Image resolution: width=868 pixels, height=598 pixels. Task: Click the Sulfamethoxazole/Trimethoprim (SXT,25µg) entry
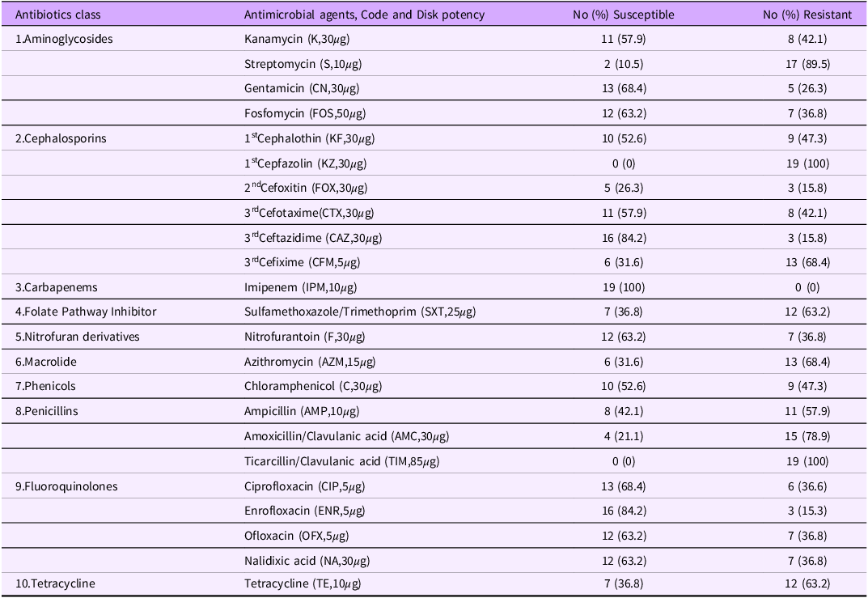[x=366, y=312]
